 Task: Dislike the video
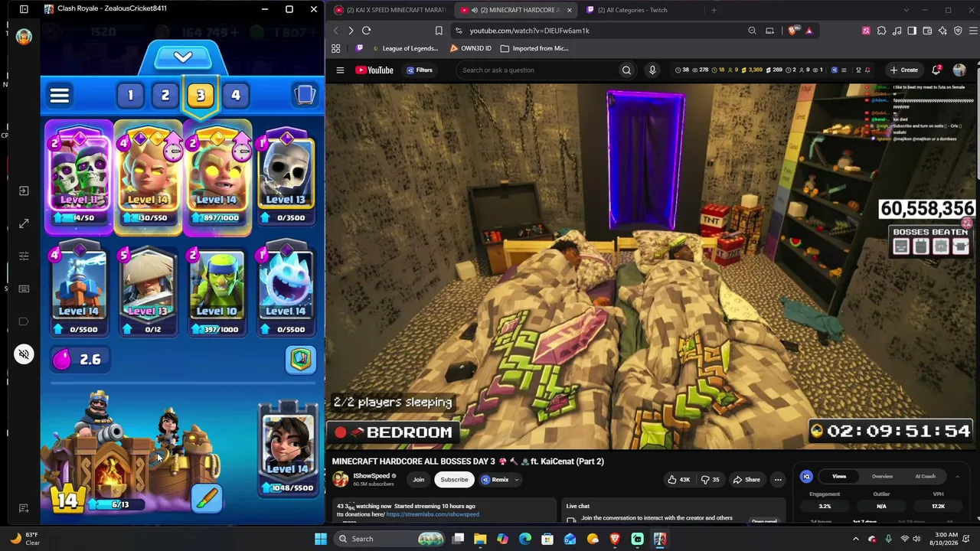tap(710, 480)
